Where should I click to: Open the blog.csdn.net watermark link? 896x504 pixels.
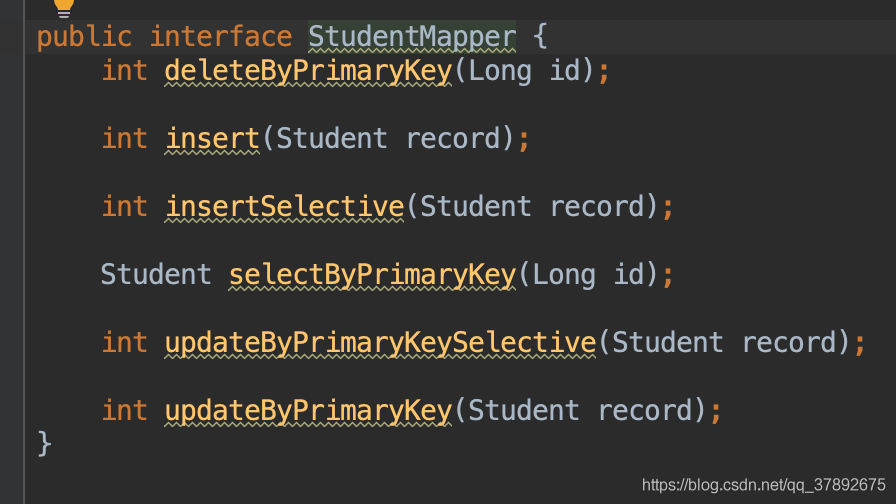pos(763,485)
